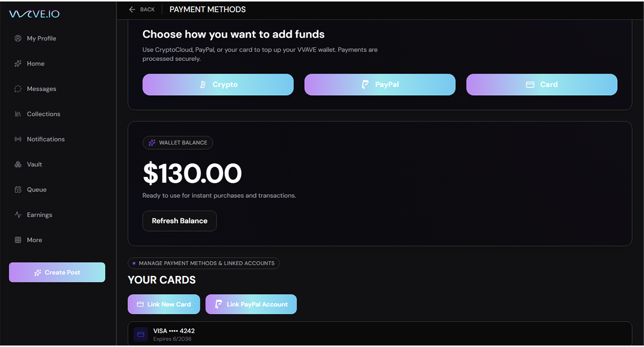
Task: Open the Vault section
Action: coord(34,164)
